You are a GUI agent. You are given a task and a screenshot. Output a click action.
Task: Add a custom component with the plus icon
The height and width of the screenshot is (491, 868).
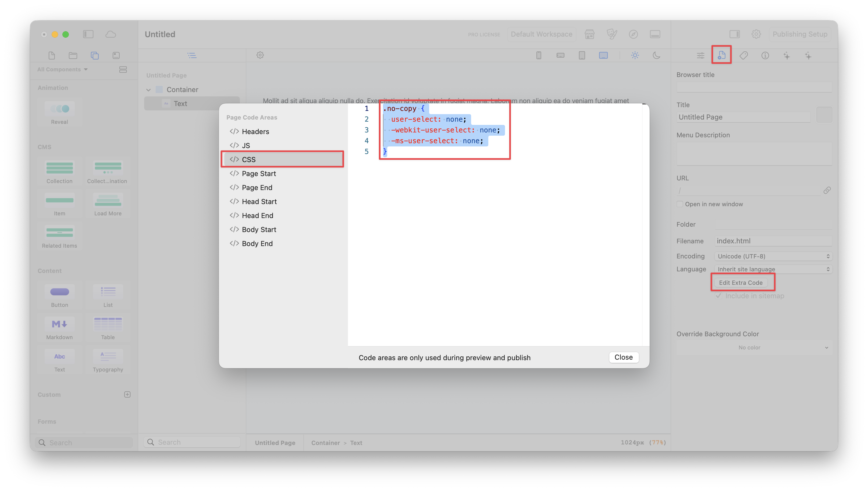coord(127,395)
